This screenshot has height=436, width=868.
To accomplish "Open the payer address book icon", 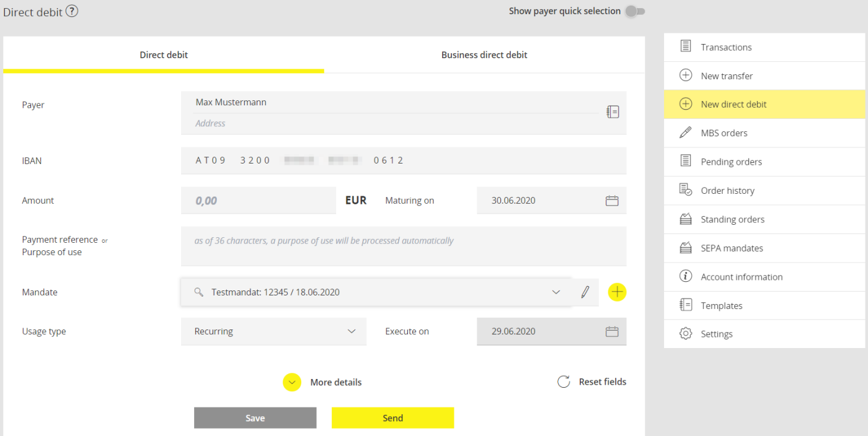I will pyautogui.click(x=613, y=111).
